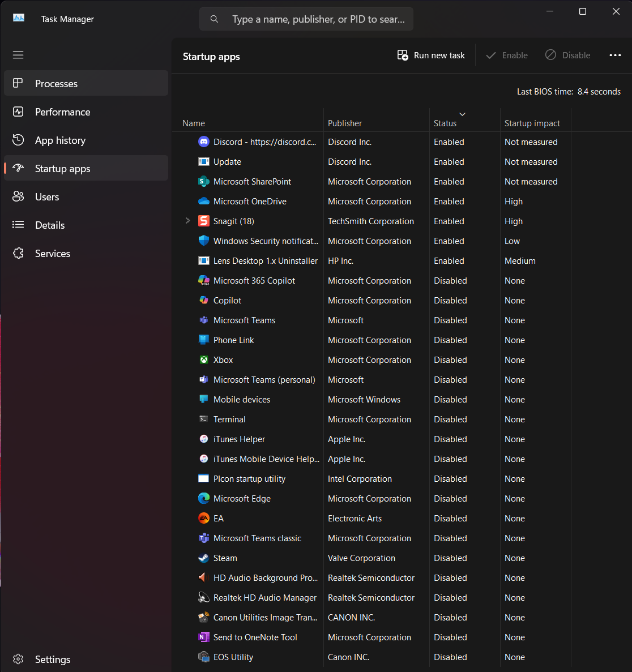Open the three-dot more options menu
The height and width of the screenshot is (672, 632).
(615, 55)
